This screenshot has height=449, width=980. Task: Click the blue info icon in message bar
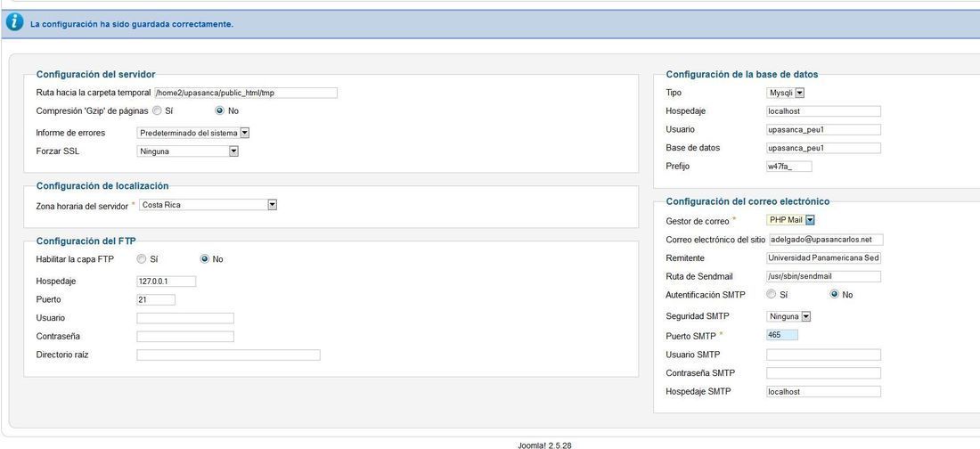pos(14,23)
